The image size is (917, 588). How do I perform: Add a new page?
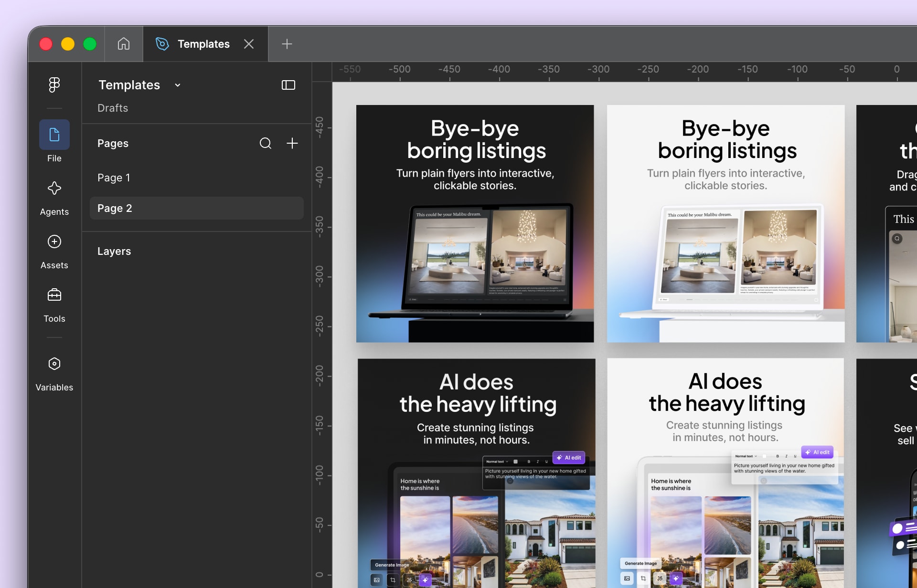click(x=292, y=143)
